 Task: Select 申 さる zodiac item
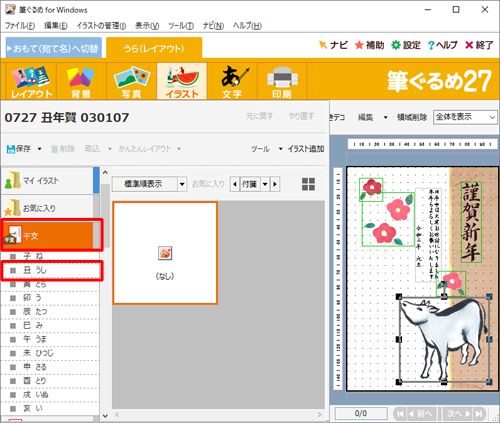point(50,367)
